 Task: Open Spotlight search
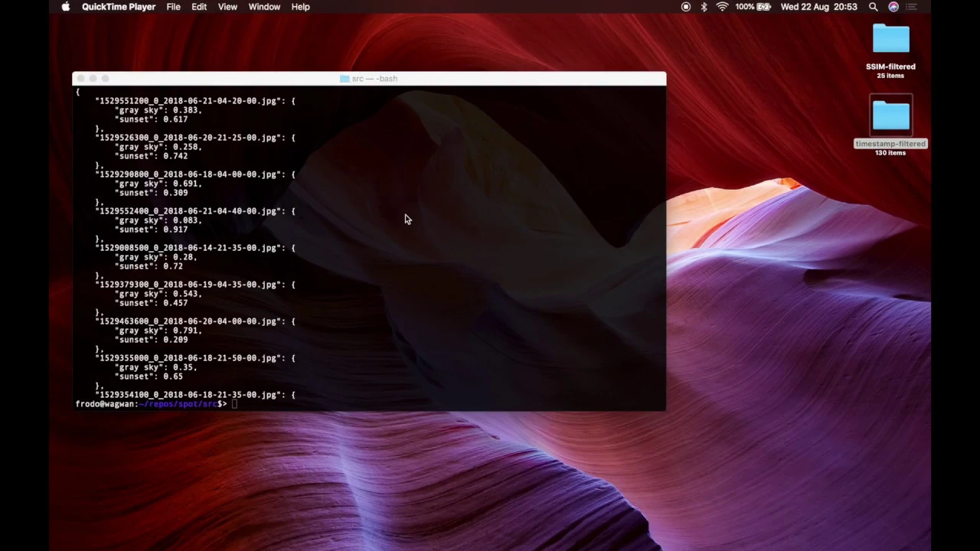click(x=873, y=7)
